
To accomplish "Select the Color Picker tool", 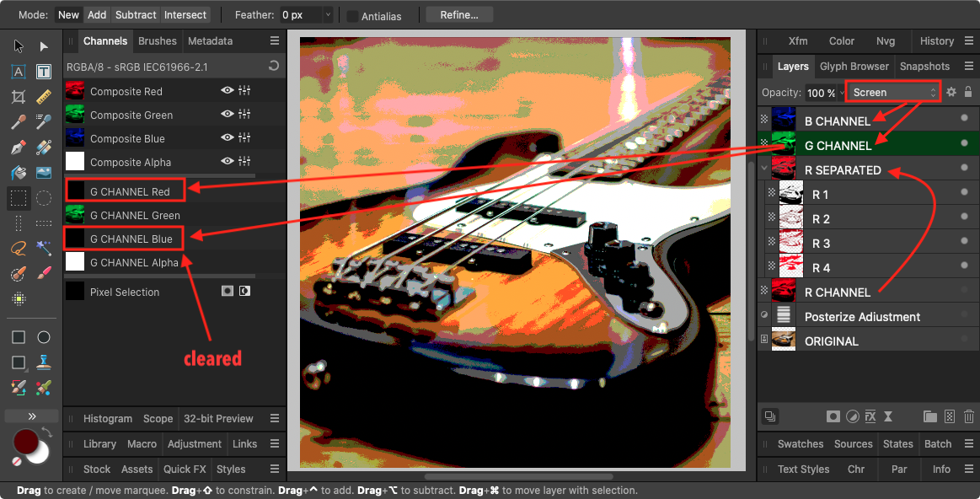I will 18,121.
